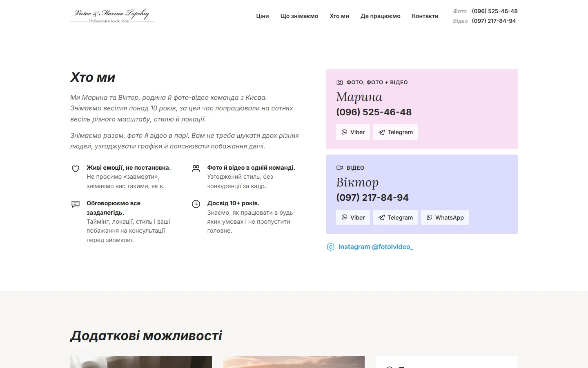Click the heart icon beside Живі емоції
588x368 pixels.
76,169
